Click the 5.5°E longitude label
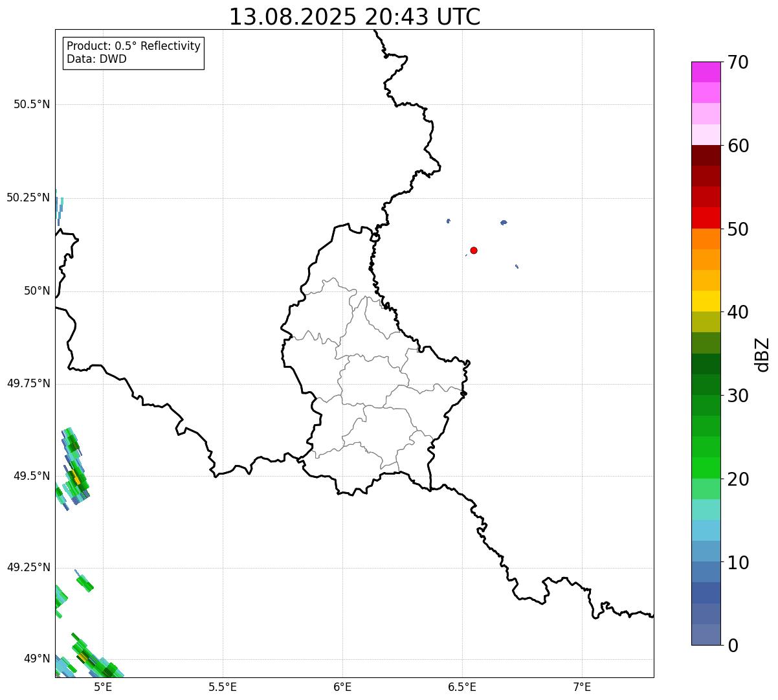This screenshot has width=778, height=700. coord(223,687)
